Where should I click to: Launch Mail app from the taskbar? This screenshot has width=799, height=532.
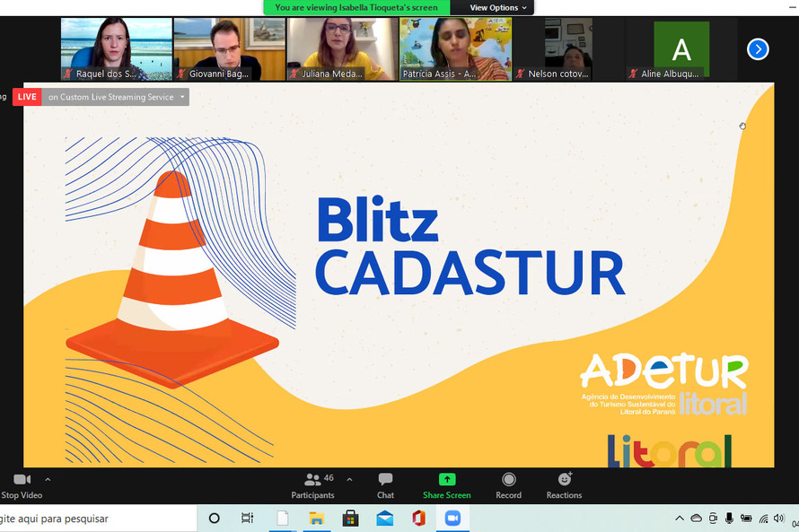tap(384, 519)
